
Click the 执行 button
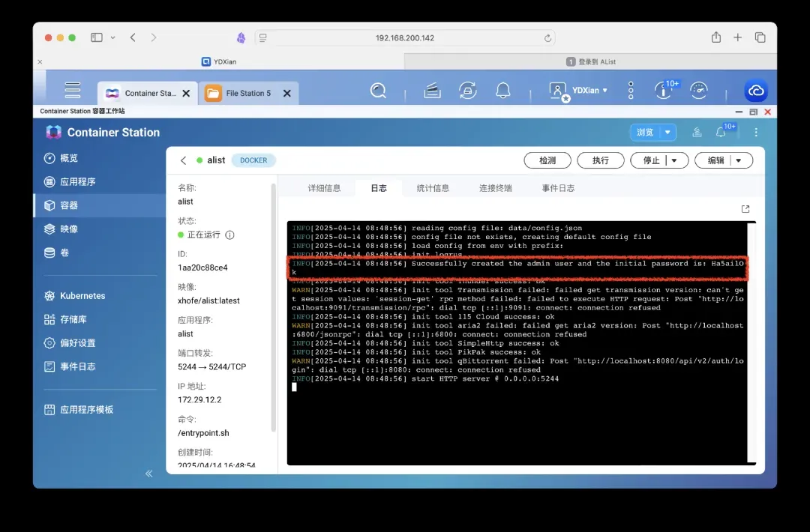click(x=601, y=160)
